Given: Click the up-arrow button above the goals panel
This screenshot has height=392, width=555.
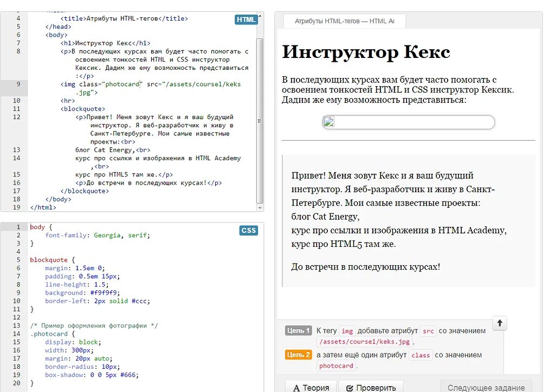Looking at the screenshot, I should tap(500, 323).
